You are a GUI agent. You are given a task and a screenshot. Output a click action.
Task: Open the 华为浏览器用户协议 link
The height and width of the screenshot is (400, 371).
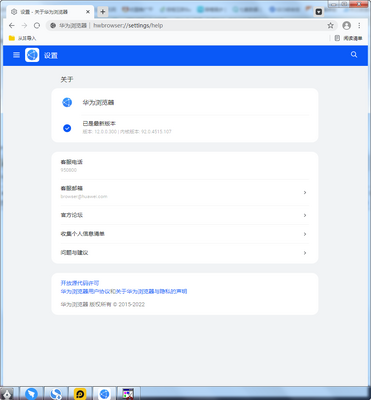pos(85,291)
